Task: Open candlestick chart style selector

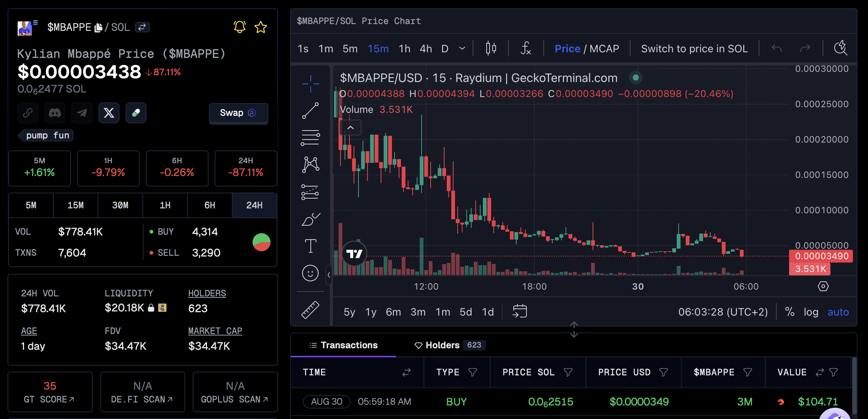Action: [491, 49]
